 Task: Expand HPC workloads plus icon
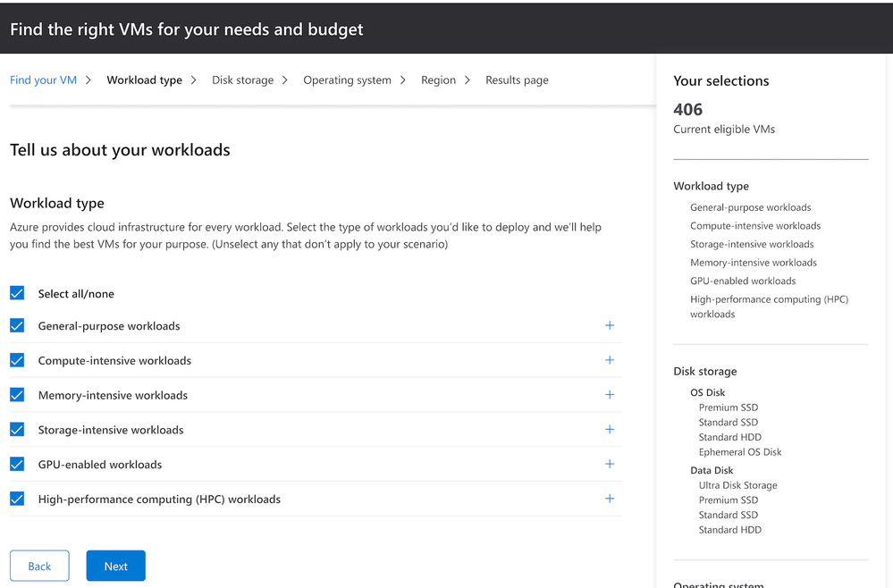(x=610, y=499)
